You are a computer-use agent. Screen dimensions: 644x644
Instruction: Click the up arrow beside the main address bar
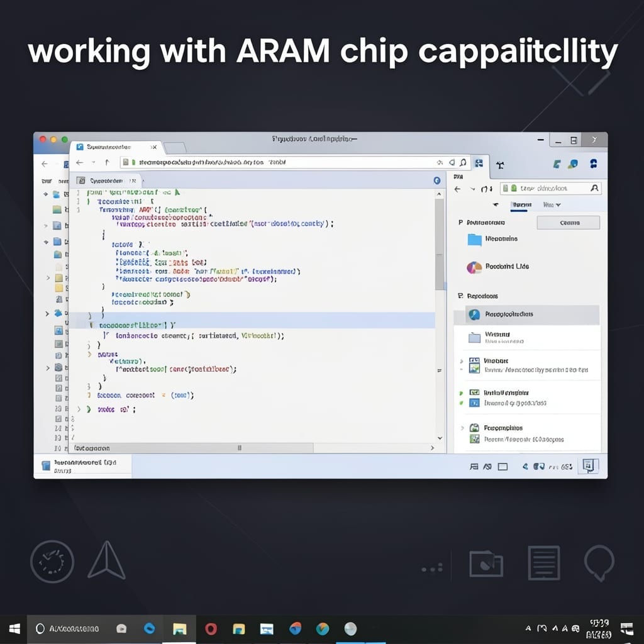(x=107, y=162)
